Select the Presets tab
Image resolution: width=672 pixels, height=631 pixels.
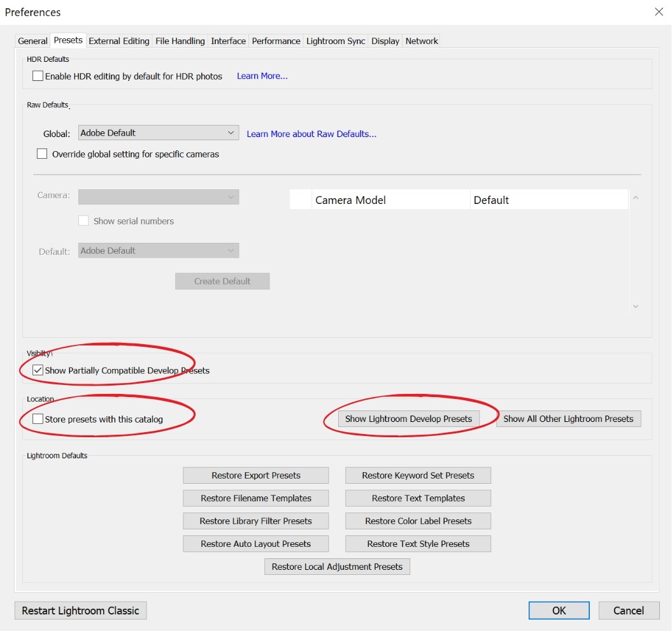point(68,40)
